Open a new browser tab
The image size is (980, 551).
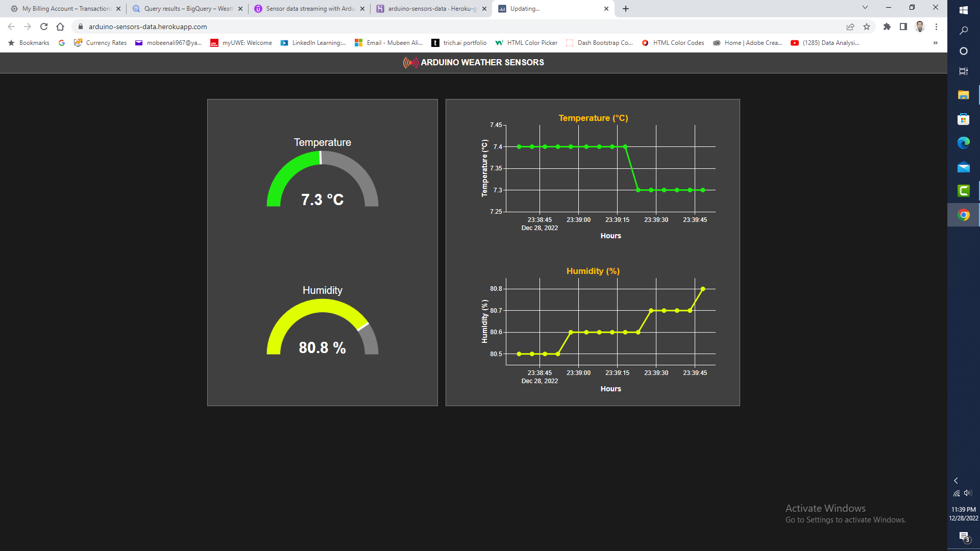coord(626,9)
